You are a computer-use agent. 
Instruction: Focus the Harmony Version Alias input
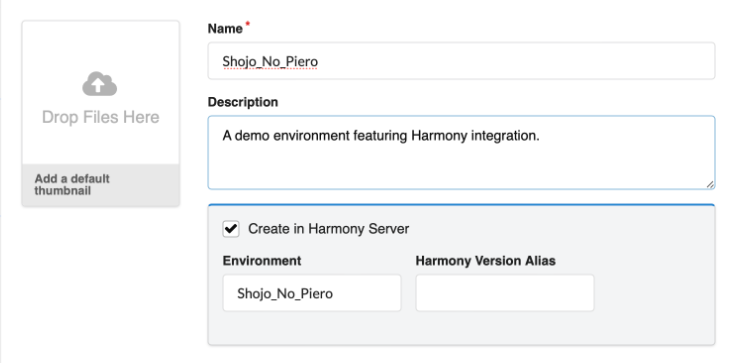[x=505, y=293]
